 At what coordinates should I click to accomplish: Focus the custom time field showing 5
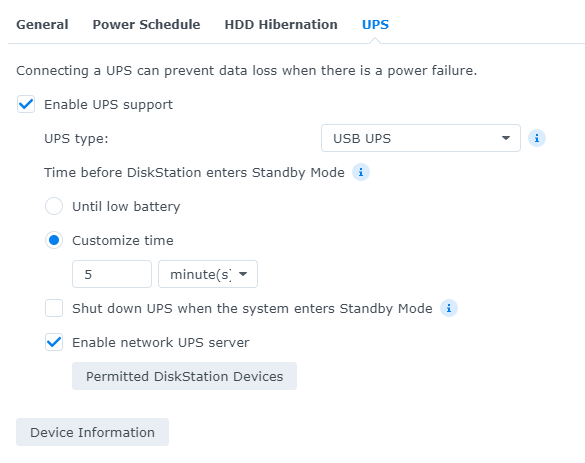click(112, 274)
